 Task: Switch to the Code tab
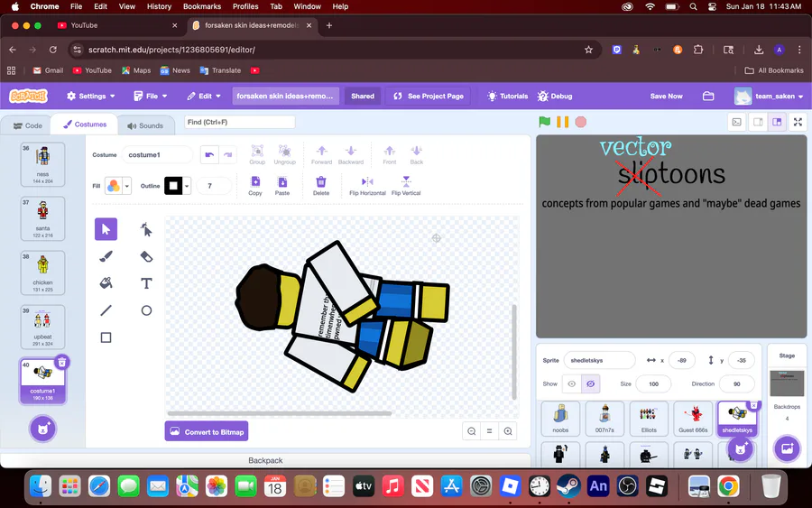tap(27, 125)
